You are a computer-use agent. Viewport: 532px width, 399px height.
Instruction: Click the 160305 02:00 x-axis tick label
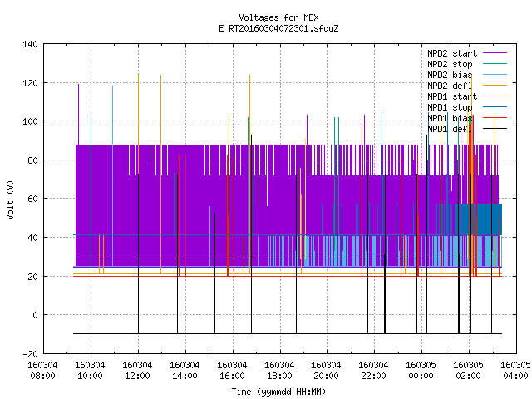468,371
